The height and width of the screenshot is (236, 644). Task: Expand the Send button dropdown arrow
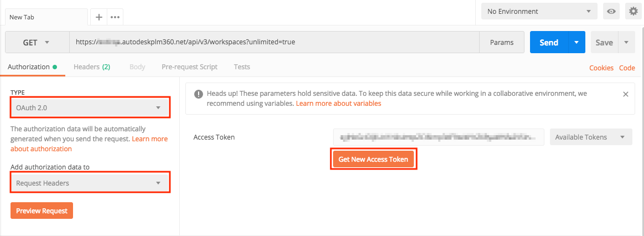tap(577, 42)
